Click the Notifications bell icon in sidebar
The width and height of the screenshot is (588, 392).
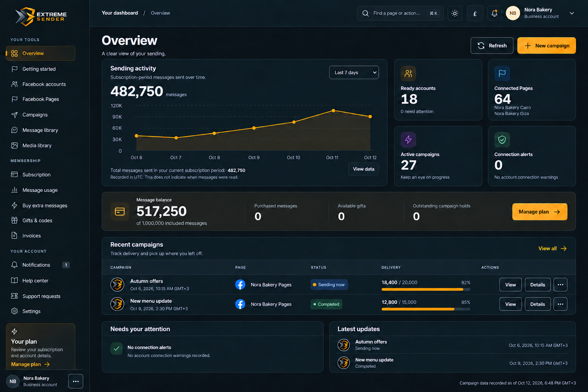pos(15,265)
